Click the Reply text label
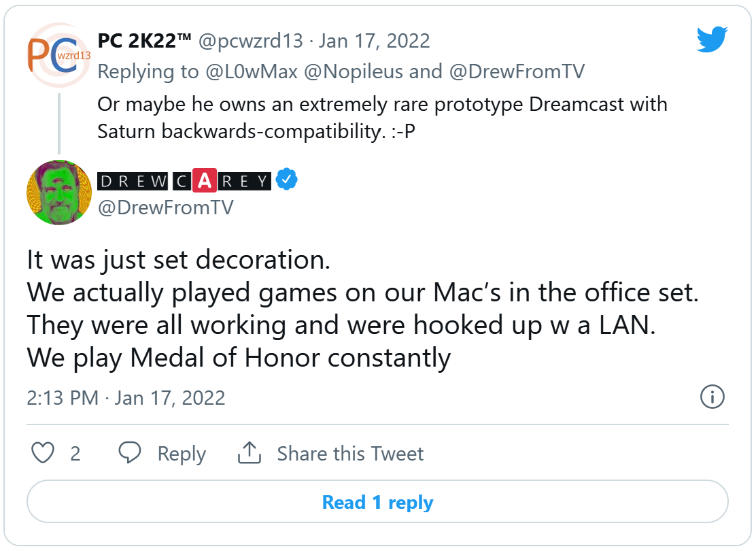 tap(182, 454)
